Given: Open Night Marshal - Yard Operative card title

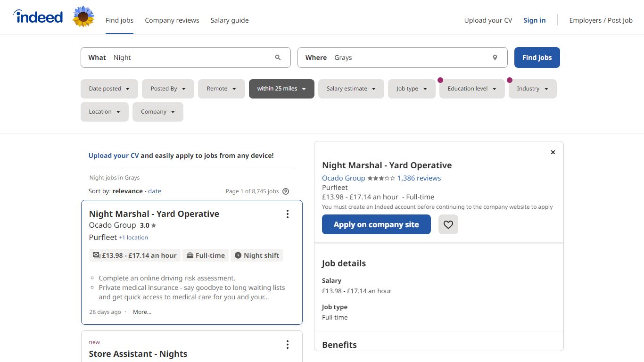Looking at the screenshot, I should click(x=154, y=214).
